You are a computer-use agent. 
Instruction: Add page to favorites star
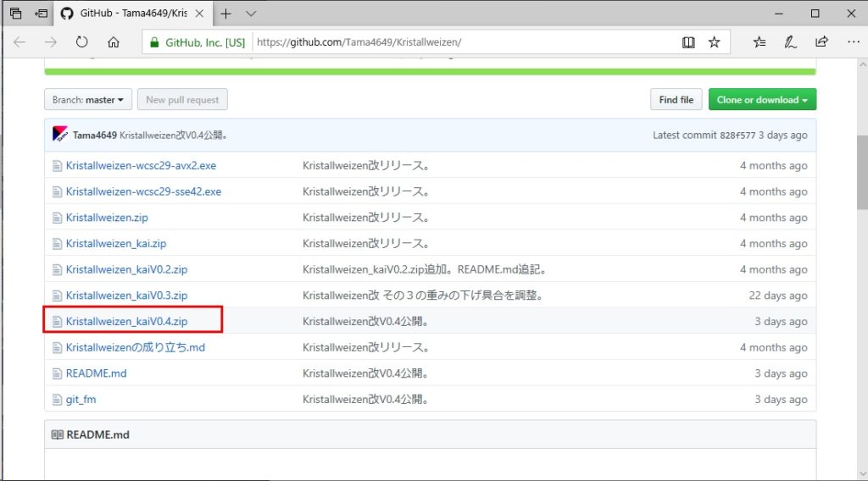click(714, 42)
